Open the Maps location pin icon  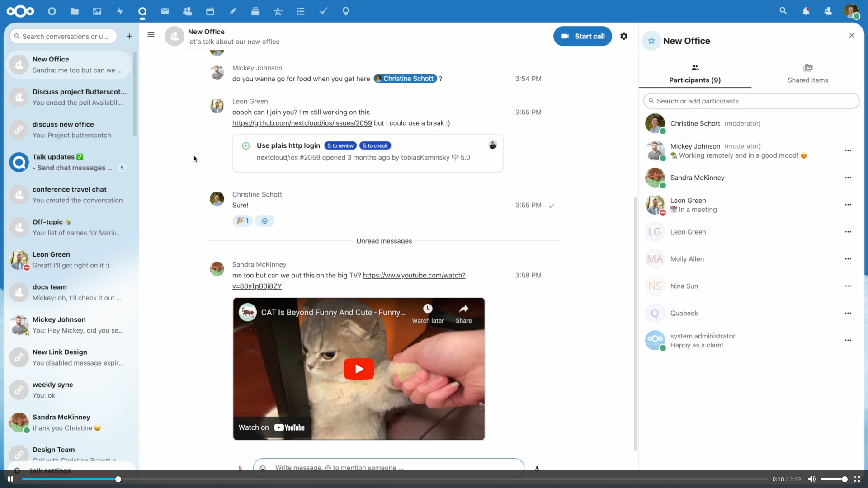click(x=346, y=11)
